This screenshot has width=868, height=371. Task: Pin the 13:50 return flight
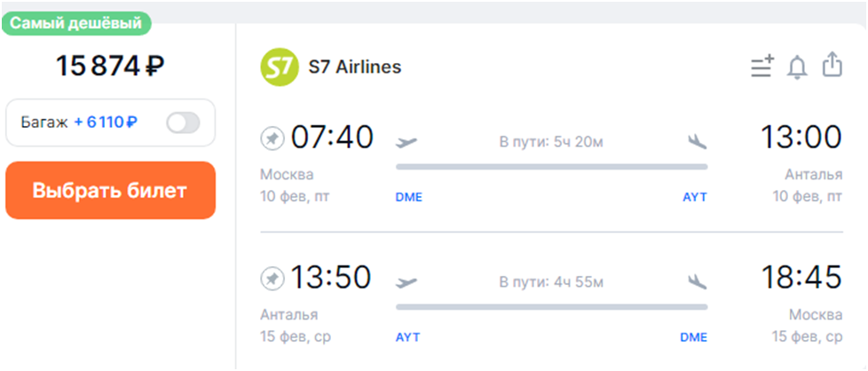(272, 279)
